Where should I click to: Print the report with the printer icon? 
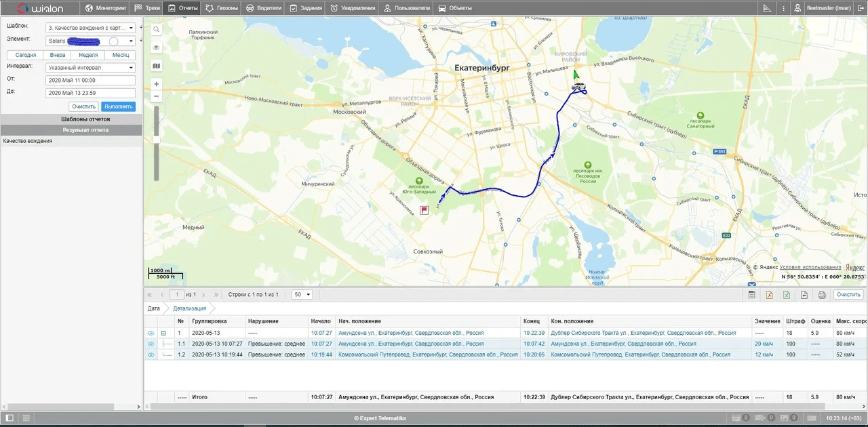point(822,295)
